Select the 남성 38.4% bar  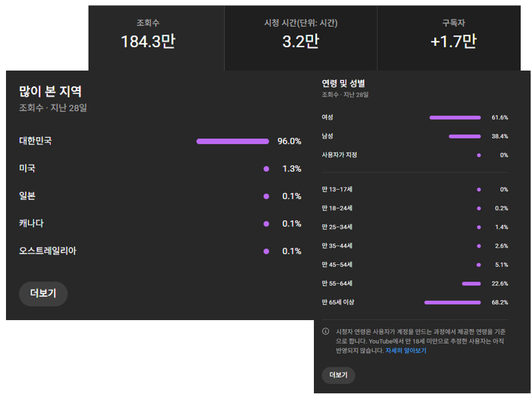pyautogui.click(x=464, y=136)
